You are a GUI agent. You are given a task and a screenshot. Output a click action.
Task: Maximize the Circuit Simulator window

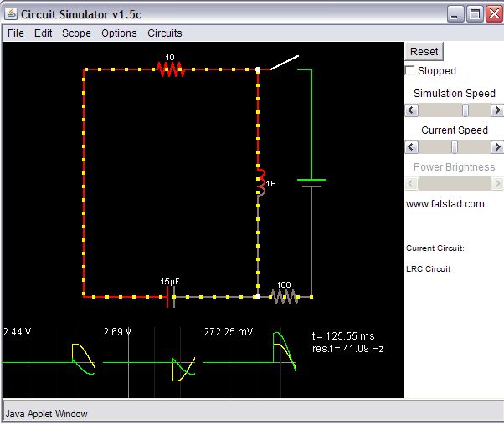(x=475, y=14)
